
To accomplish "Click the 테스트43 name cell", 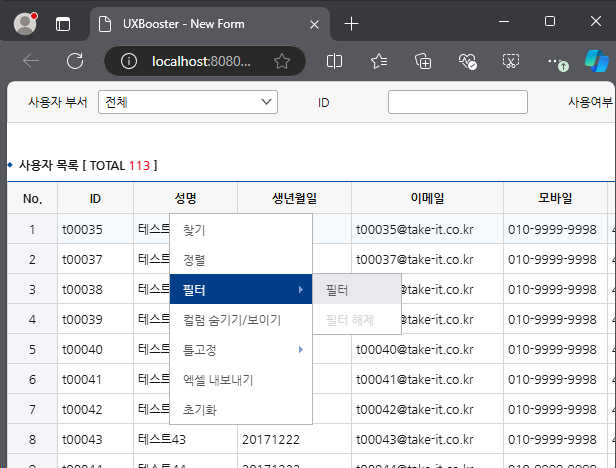I will (x=185, y=439).
